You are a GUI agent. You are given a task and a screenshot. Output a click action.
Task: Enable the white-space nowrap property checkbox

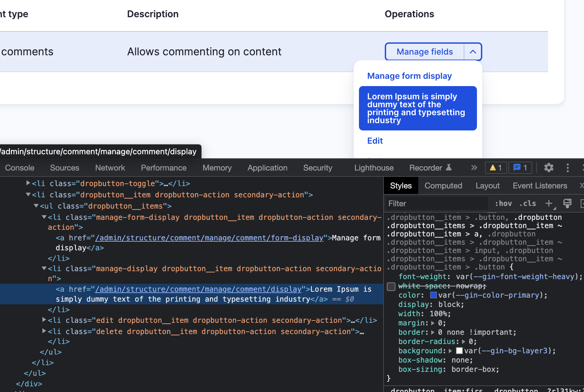391,286
